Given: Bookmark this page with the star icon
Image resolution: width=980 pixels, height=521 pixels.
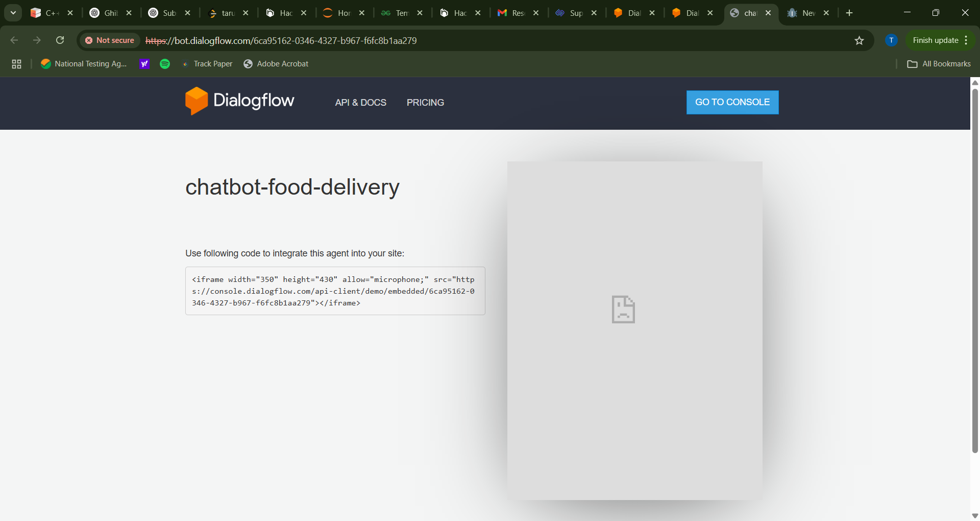Looking at the screenshot, I should click(859, 40).
